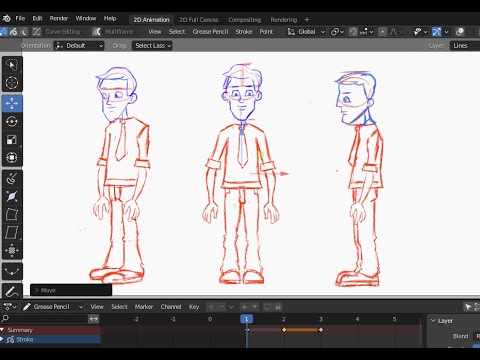This screenshot has height=360, width=480.
Task: Click the Blender logo icon
Action: coord(6,19)
